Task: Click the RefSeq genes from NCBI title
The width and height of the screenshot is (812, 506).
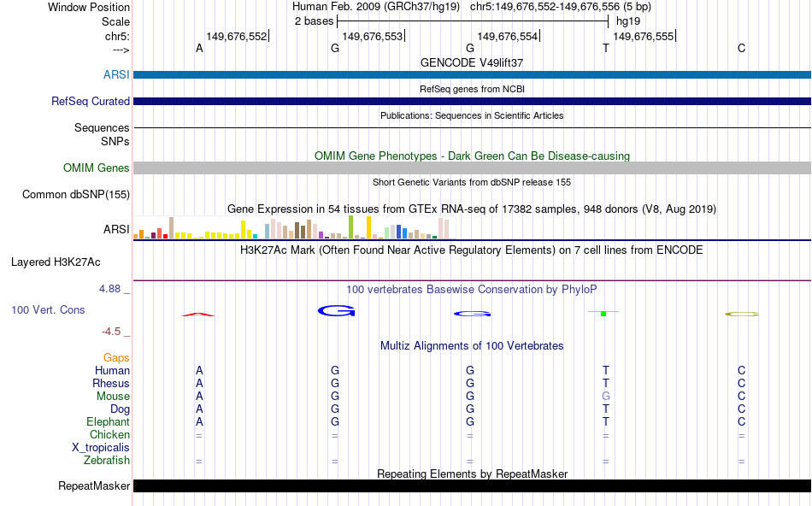Action: coord(472,89)
